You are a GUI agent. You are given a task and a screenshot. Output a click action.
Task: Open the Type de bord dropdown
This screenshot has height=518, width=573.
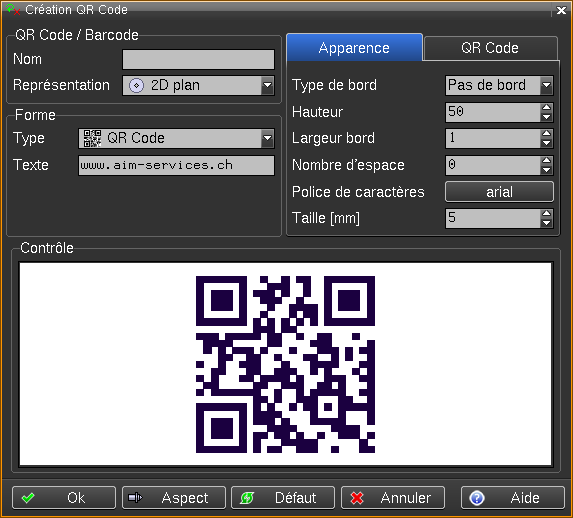(546, 85)
